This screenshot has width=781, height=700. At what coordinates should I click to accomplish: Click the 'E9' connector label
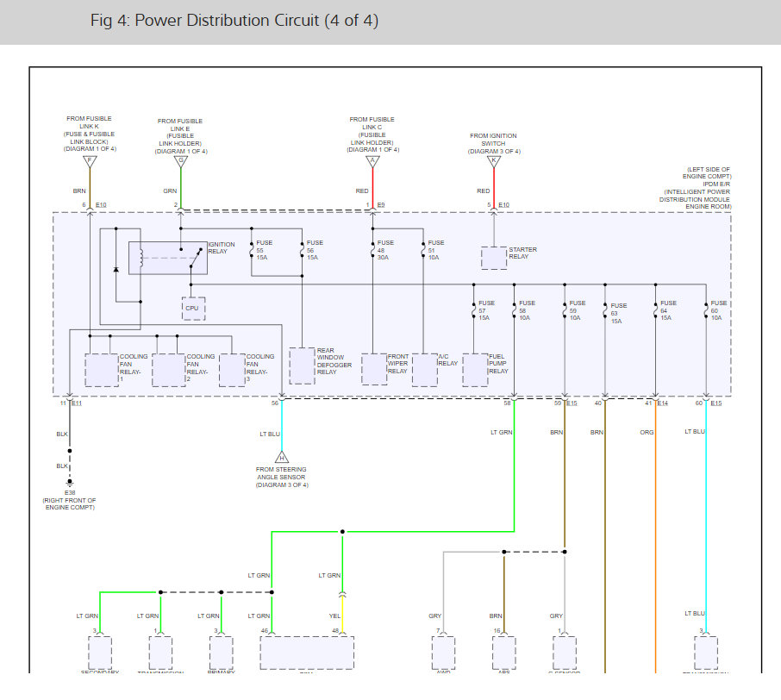pos(381,205)
